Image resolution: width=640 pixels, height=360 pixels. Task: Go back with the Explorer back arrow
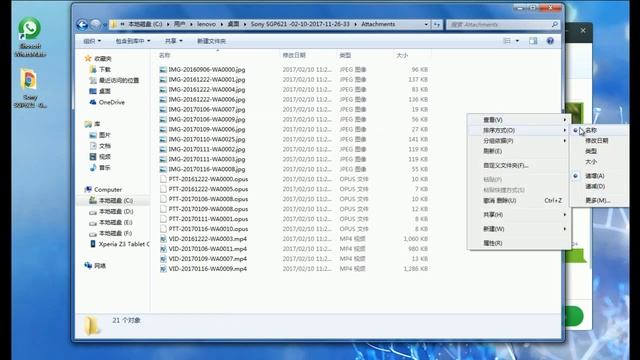[82, 24]
